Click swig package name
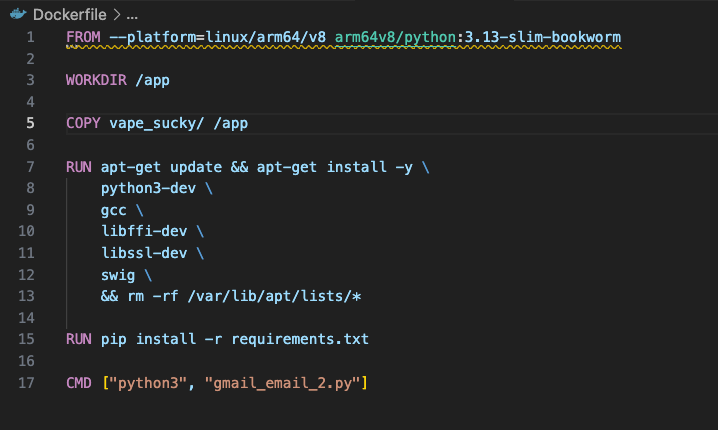Image resolution: width=718 pixels, height=430 pixels. [x=118, y=275]
